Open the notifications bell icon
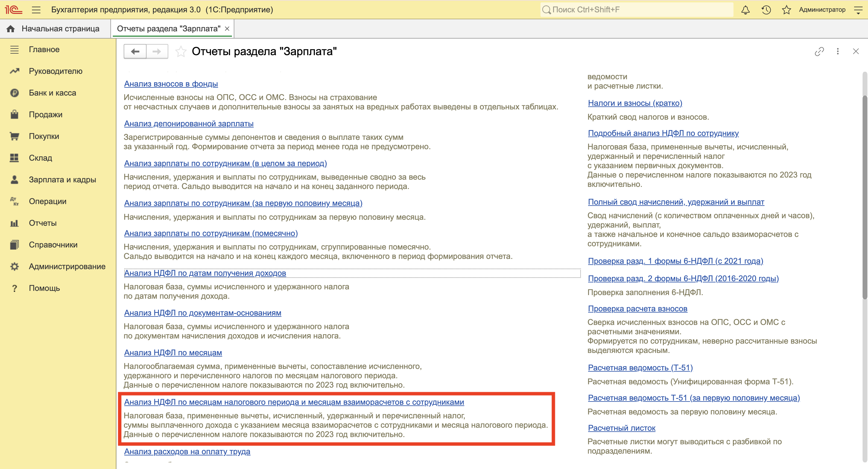This screenshot has height=469, width=868. (745, 10)
